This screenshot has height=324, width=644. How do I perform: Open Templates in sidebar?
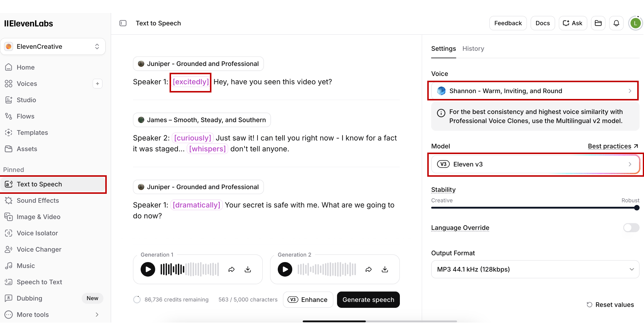coord(53,133)
